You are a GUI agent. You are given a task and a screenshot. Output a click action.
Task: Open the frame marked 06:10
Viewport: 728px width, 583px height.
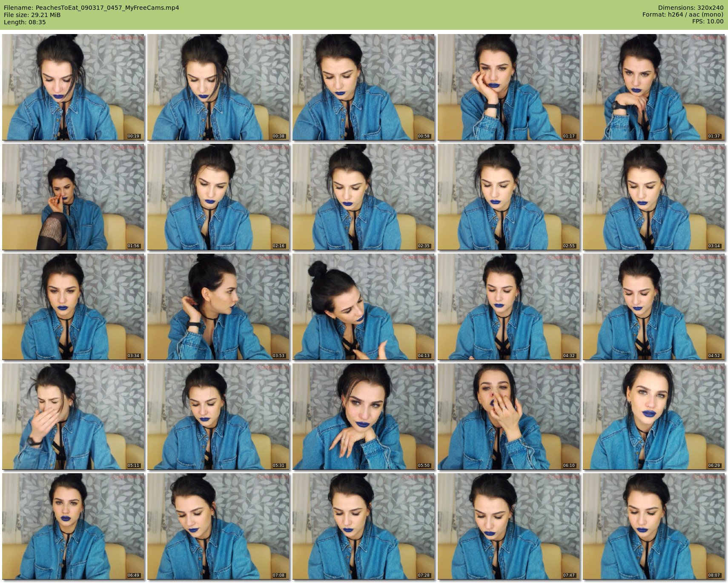point(508,417)
